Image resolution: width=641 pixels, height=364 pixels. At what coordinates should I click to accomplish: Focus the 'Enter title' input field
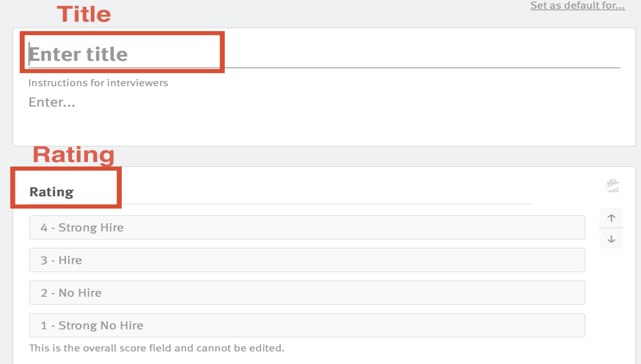(x=324, y=54)
